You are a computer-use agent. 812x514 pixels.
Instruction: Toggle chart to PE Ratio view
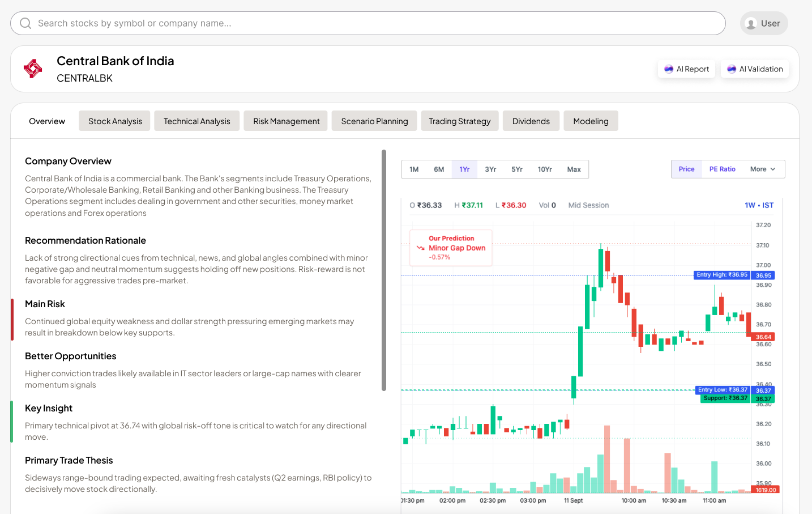coord(722,169)
